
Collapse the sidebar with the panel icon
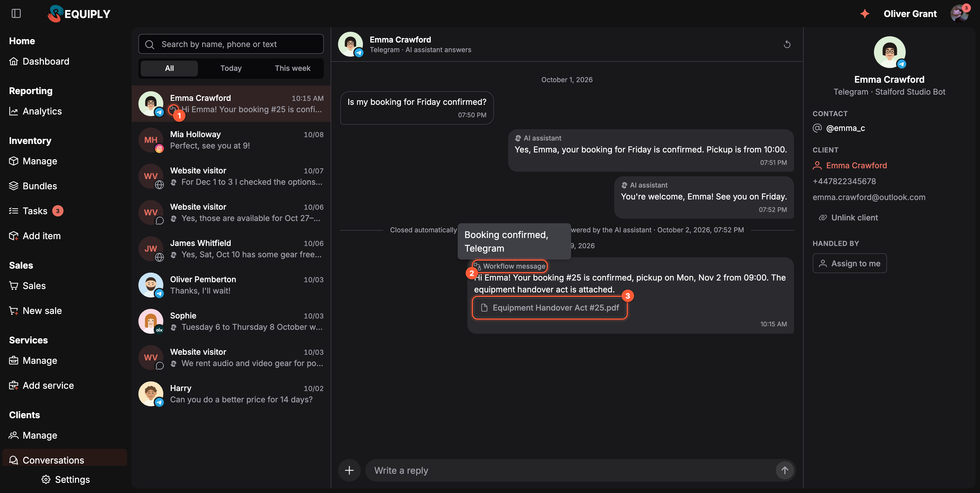pos(16,14)
